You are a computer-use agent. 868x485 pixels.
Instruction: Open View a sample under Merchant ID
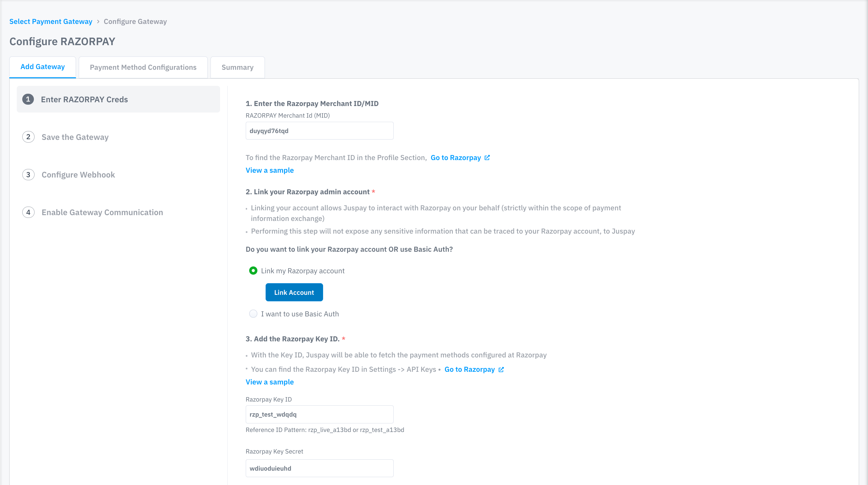(x=269, y=170)
